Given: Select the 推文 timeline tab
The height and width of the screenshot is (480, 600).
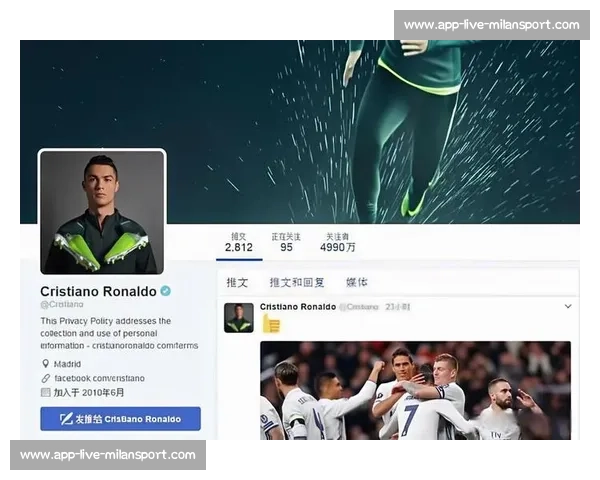Looking at the screenshot, I should (237, 282).
